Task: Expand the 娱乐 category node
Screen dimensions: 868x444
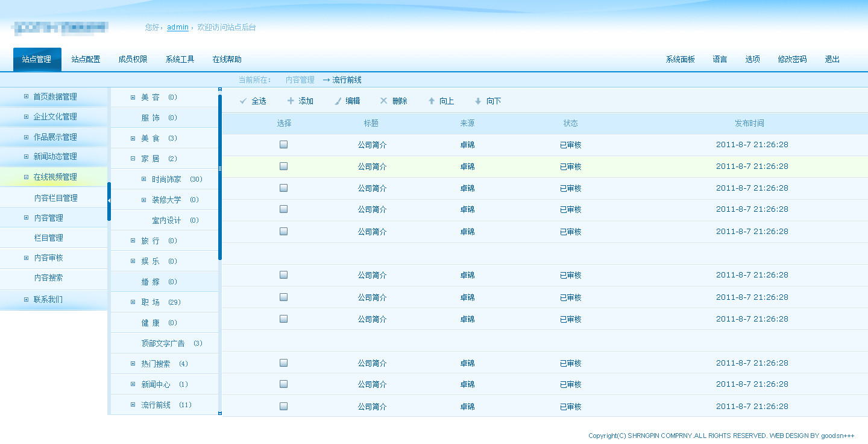Action: [133, 262]
